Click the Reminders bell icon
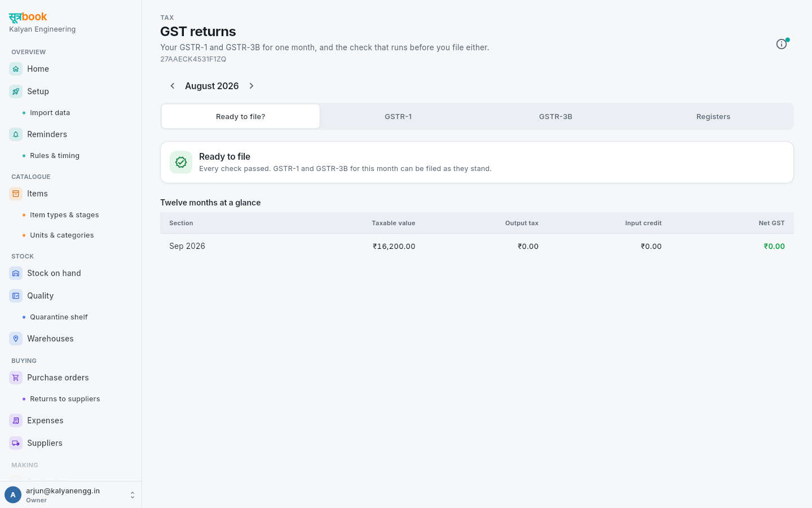The image size is (812, 508). coord(16,134)
